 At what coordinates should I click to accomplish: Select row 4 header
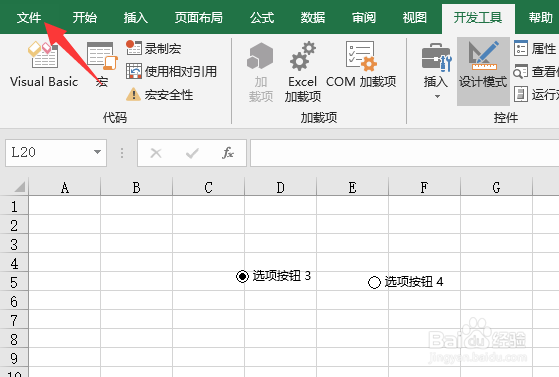[x=14, y=263]
